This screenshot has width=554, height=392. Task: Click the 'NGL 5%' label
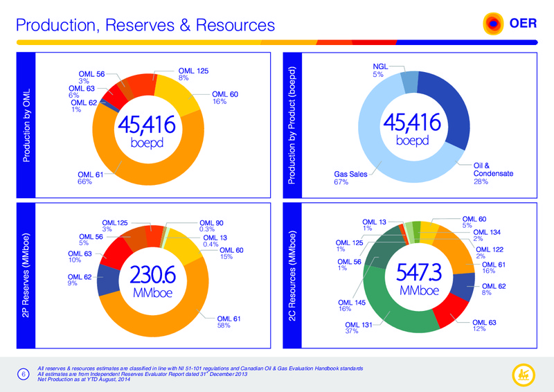[x=380, y=70]
